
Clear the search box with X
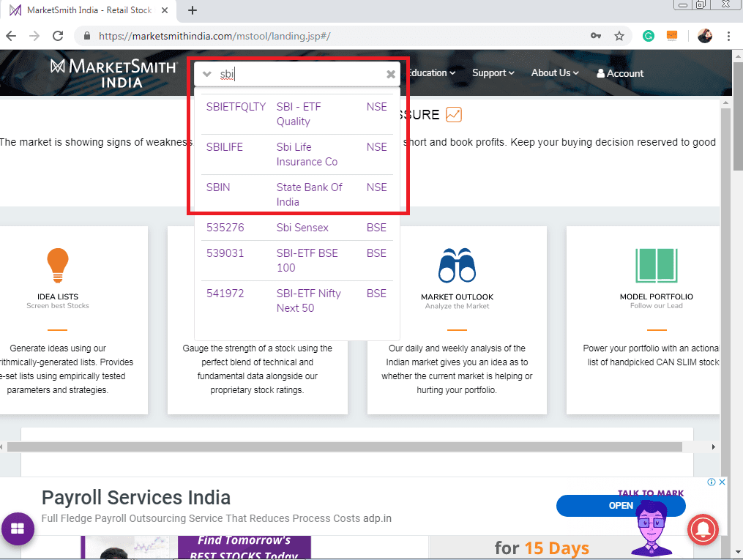click(x=390, y=74)
